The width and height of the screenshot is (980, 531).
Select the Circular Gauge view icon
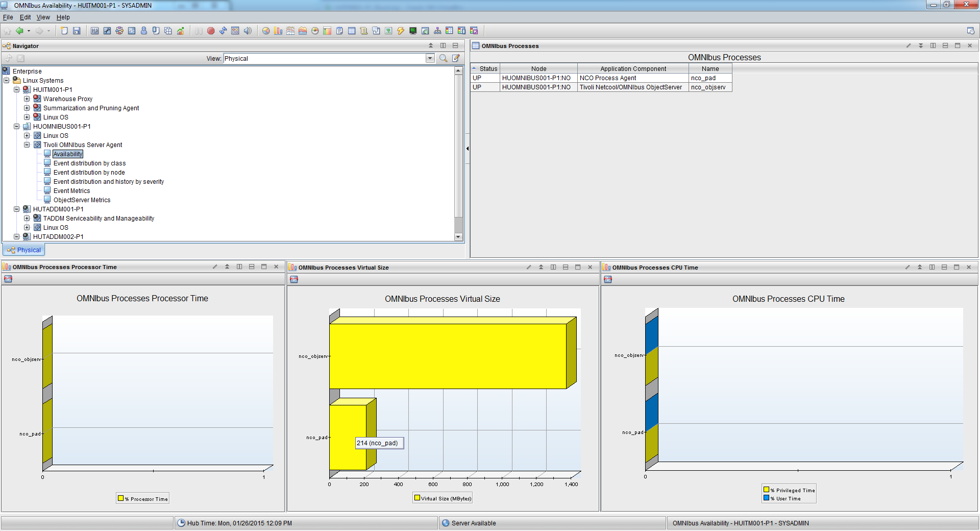point(315,31)
